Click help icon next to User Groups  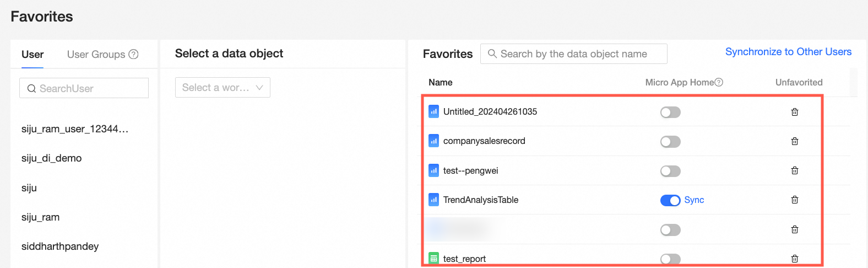pos(133,55)
